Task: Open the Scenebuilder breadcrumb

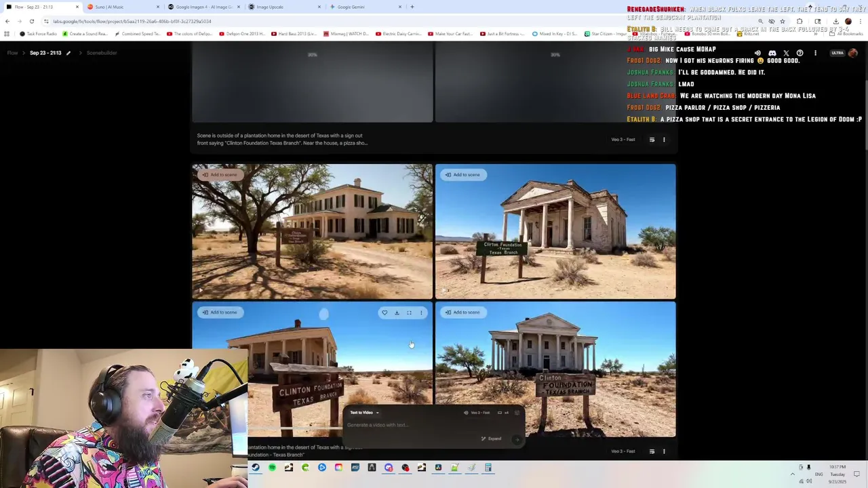Action: click(102, 53)
